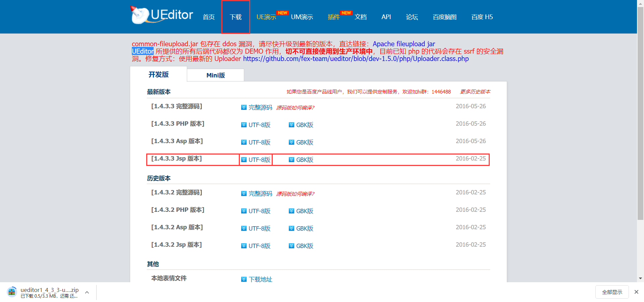The height and width of the screenshot is (302, 644).
Task: Click the 2016-05-26 date in PHP row
Action: [x=471, y=124]
